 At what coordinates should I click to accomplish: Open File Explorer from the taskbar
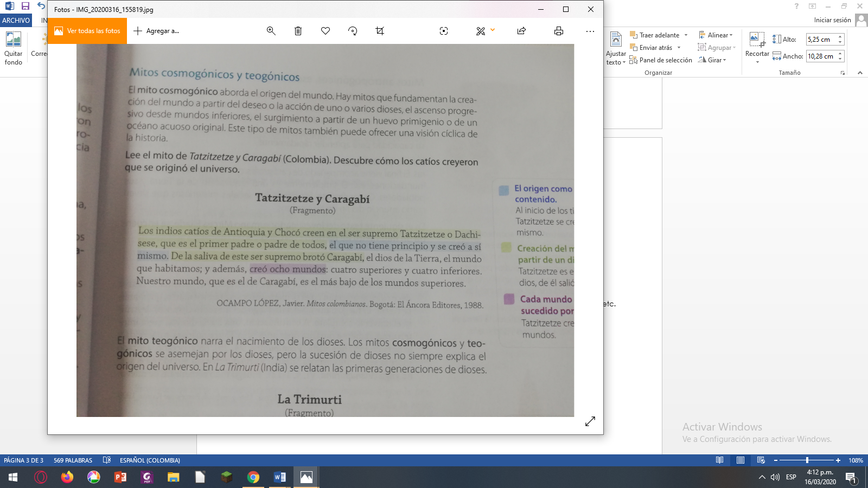click(x=174, y=477)
